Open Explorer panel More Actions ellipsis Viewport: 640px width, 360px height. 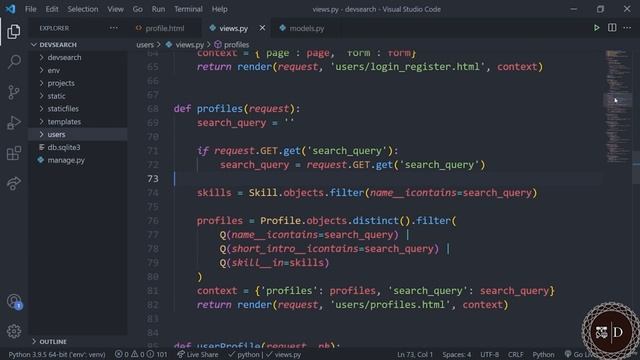[x=113, y=28]
